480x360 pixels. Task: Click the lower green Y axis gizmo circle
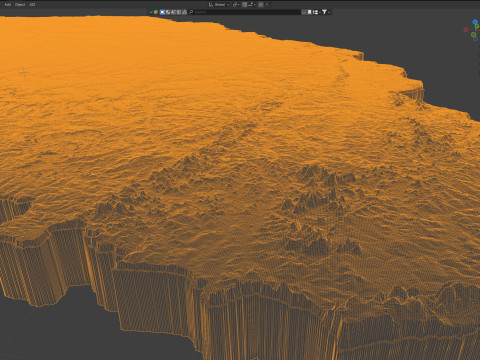tap(473, 35)
